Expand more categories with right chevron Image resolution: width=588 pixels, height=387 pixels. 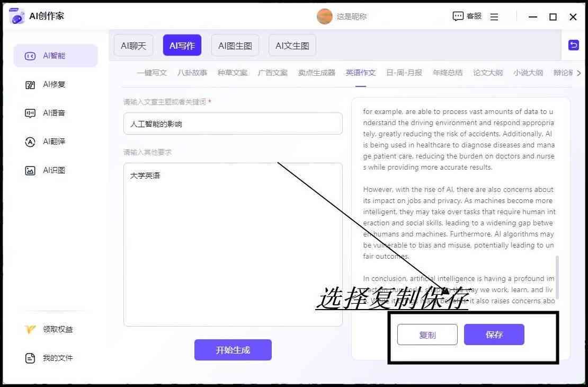(578, 73)
